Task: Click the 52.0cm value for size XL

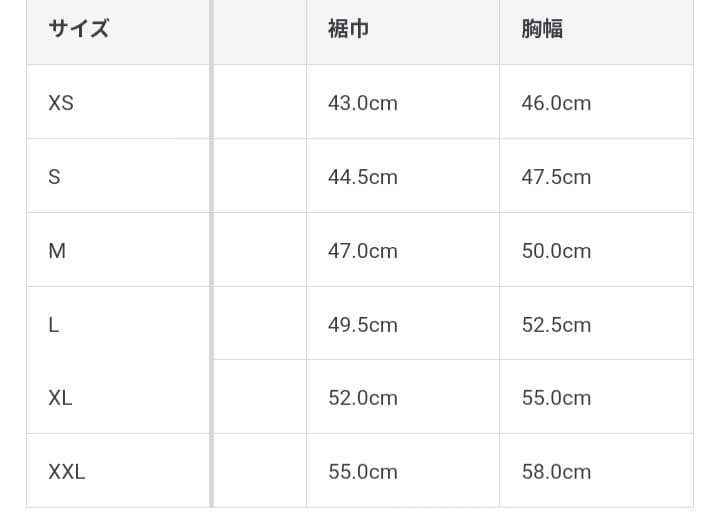Action: [x=363, y=398]
